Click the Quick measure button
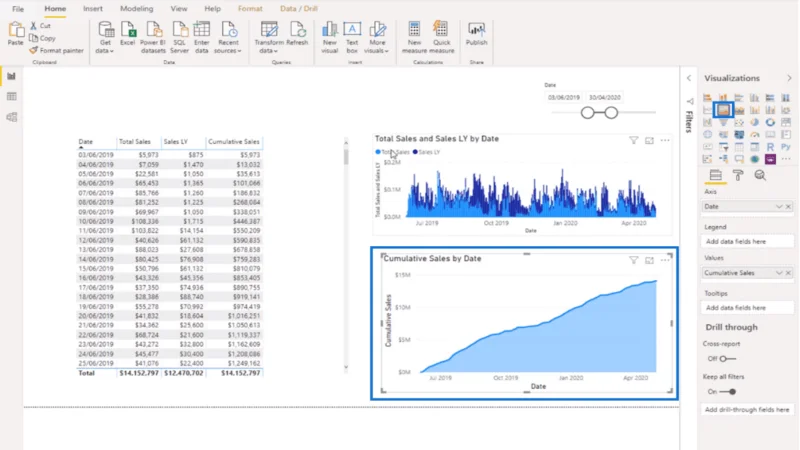 click(x=441, y=37)
